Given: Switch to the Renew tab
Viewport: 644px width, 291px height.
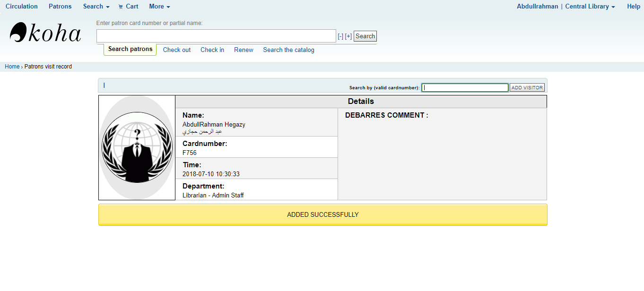Looking at the screenshot, I should (244, 50).
